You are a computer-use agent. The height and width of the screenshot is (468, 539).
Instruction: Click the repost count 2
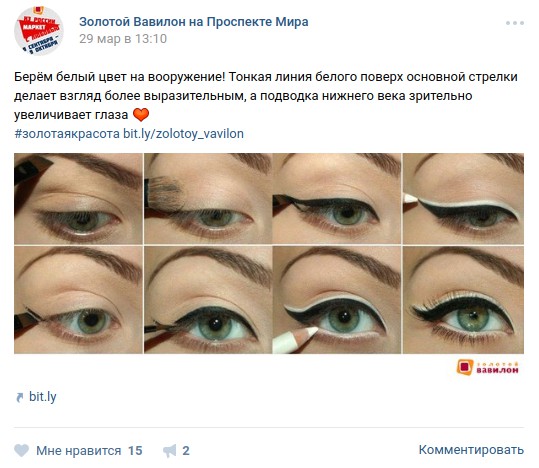pyautogui.click(x=186, y=450)
